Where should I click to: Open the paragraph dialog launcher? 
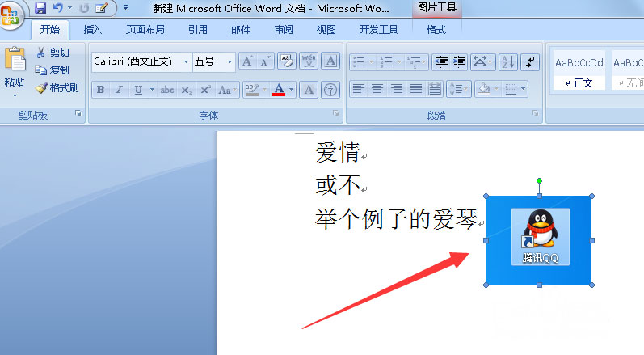coord(535,113)
